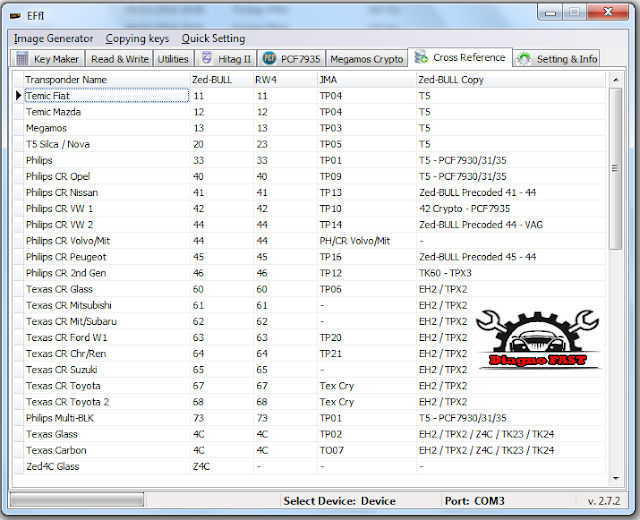This screenshot has width=640, height=520.
Task: Click the calculator icon on the Key Maker tab
Action: point(22,59)
